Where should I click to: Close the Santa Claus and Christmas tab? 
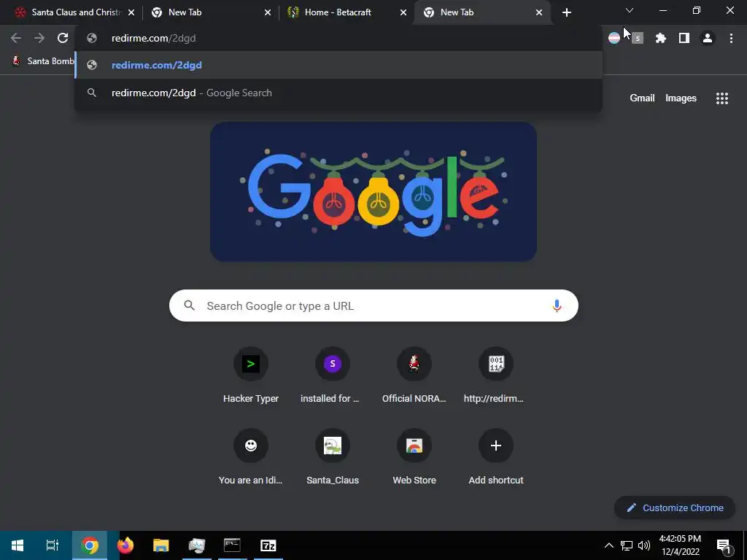point(131,12)
